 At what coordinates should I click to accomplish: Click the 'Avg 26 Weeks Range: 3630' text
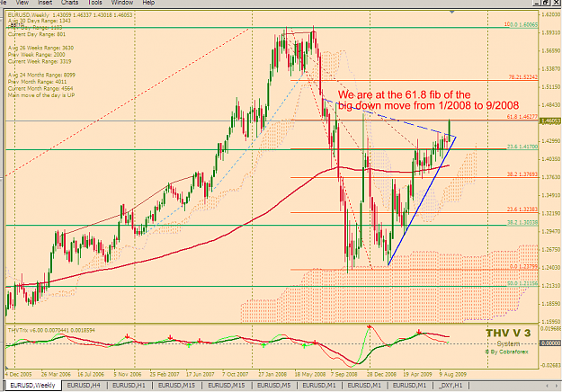[x=40, y=48]
